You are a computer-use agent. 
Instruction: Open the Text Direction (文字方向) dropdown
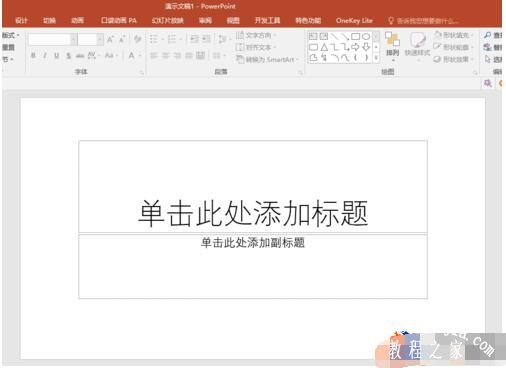point(256,35)
